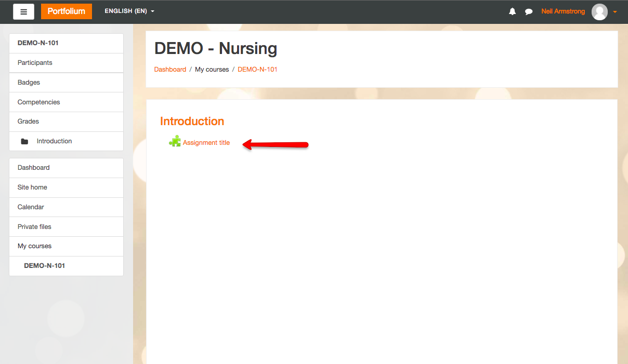Open the user menu dropdown arrow
The width and height of the screenshot is (628, 364).
[x=615, y=12]
